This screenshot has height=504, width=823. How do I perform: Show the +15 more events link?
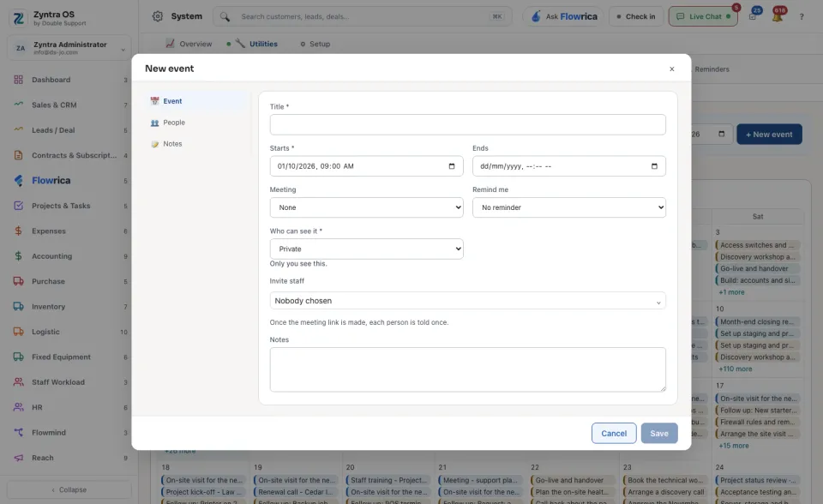(733, 446)
